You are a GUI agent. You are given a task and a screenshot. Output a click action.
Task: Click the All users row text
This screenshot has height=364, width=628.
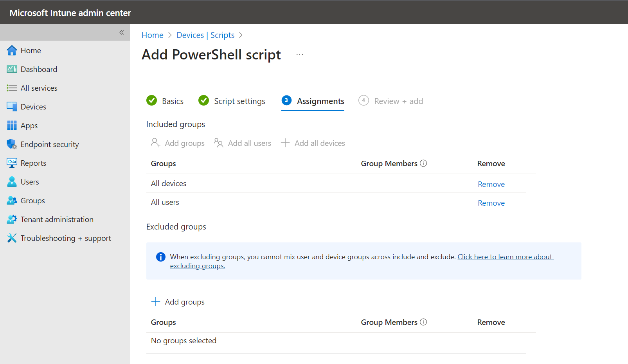165,202
